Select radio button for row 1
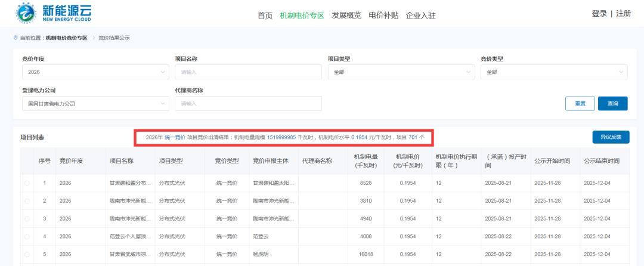The height and width of the screenshot is (266, 644). coord(27,183)
